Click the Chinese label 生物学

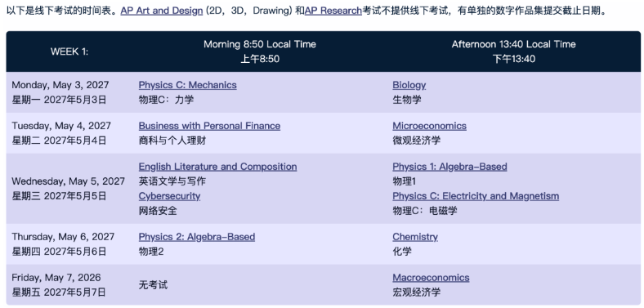(x=407, y=100)
